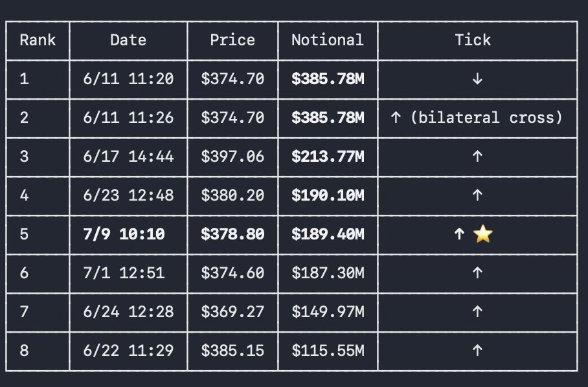This screenshot has width=588, height=387.
Task: Select the Date column header
Action: click(128, 40)
